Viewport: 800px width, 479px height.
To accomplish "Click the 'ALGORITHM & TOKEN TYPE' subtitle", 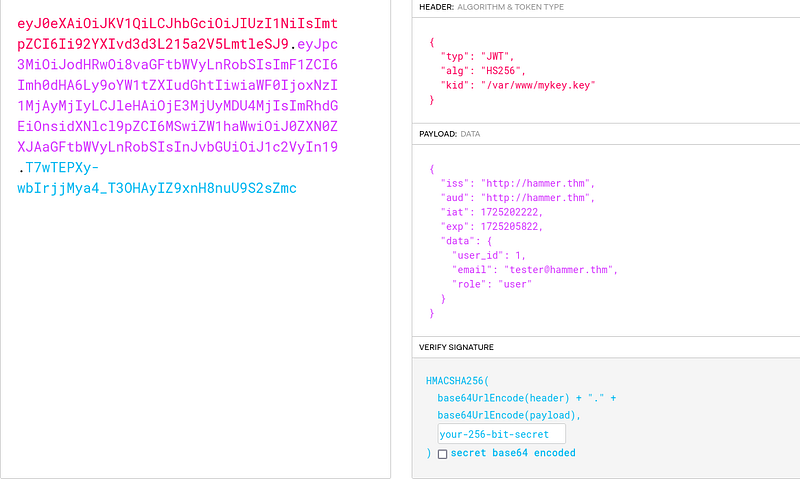I will (x=510, y=7).
